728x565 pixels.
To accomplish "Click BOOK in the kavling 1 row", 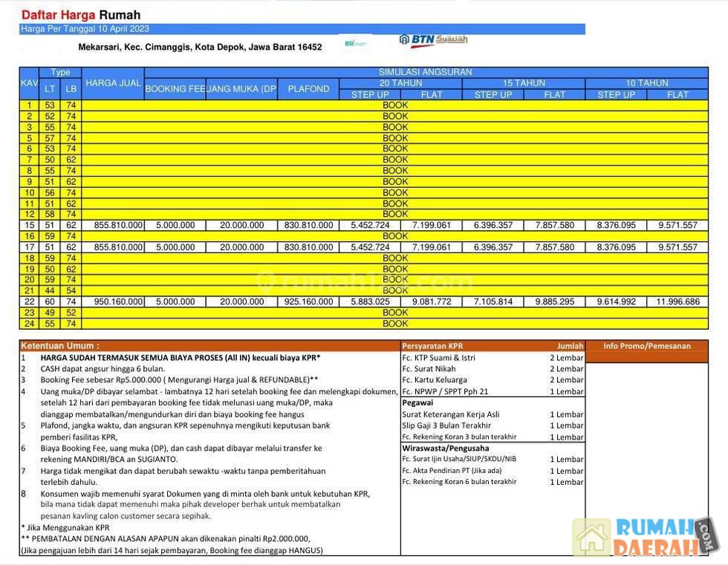I will (395, 105).
